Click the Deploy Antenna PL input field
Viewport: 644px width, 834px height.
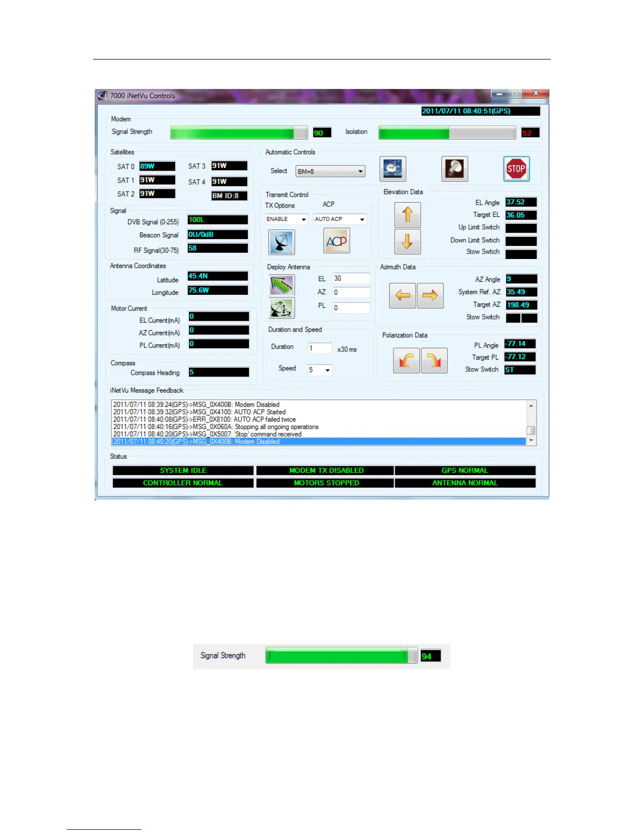coord(351,308)
